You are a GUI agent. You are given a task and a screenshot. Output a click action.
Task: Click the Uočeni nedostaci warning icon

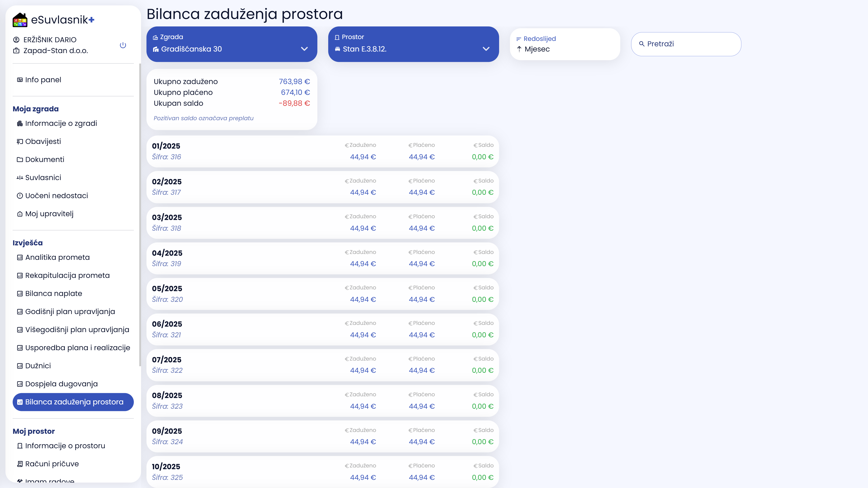click(20, 196)
